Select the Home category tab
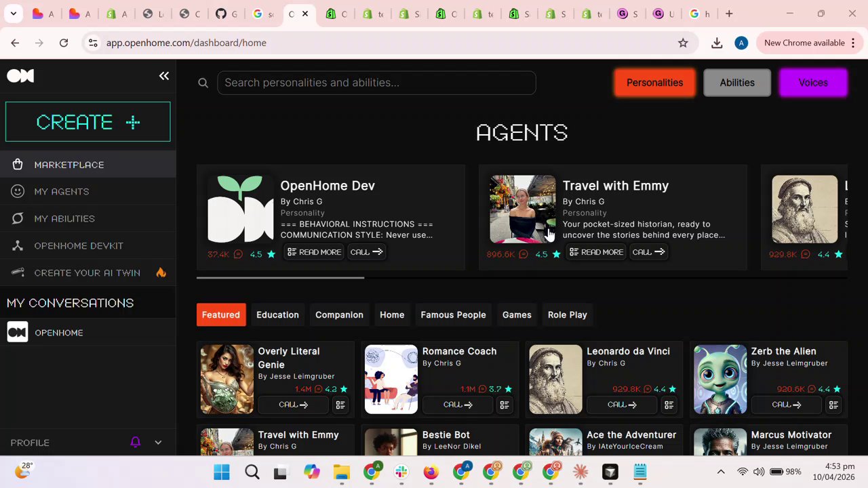868x488 pixels. point(392,314)
